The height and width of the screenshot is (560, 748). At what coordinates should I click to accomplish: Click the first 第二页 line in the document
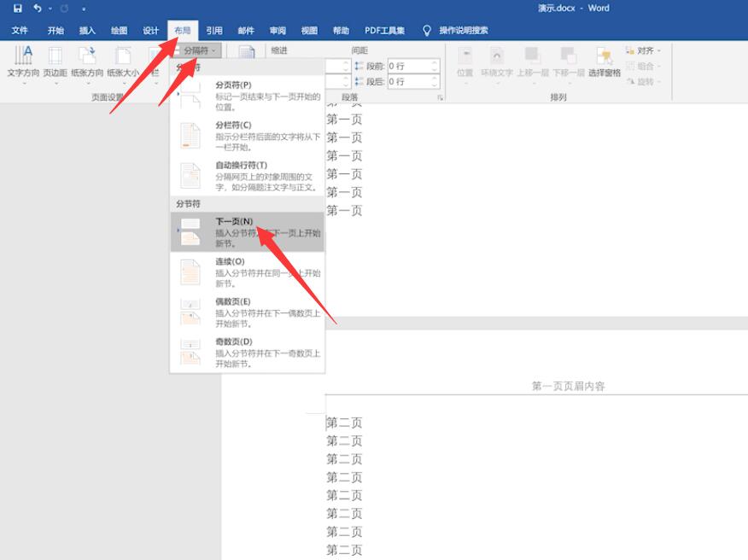click(344, 423)
